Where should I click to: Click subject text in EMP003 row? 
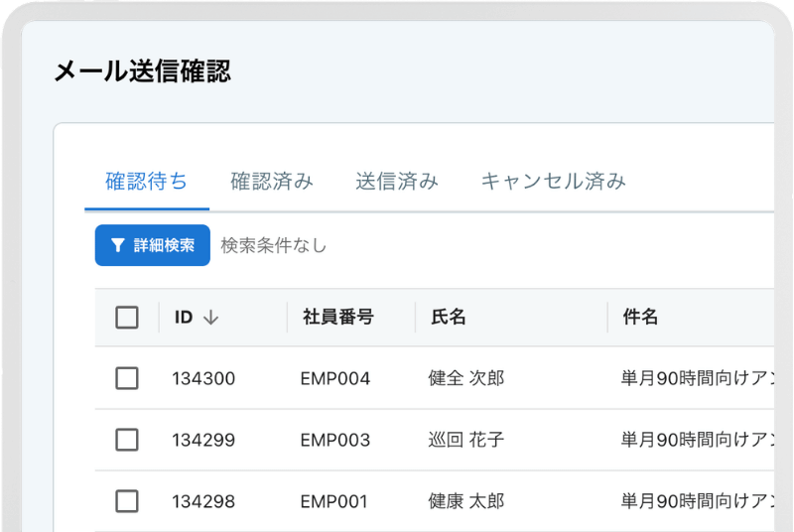pyautogui.click(x=698, y=440)
